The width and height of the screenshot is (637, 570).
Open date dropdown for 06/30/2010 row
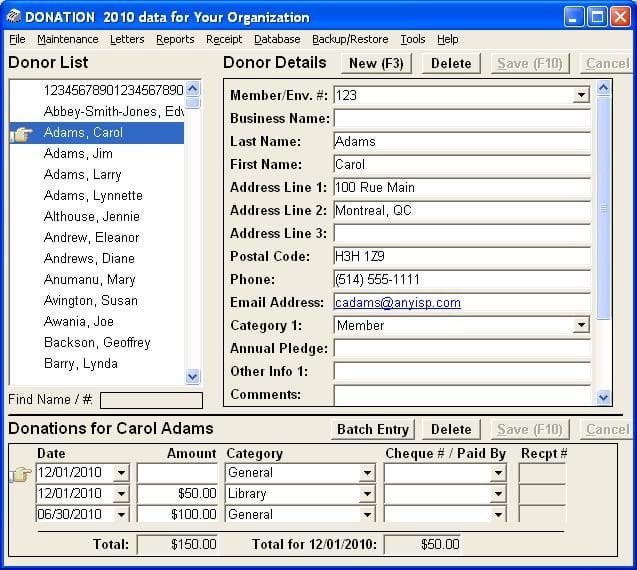121,515
